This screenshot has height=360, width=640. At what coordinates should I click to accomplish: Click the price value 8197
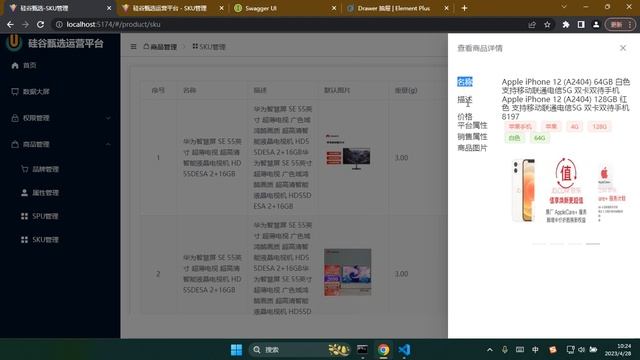point(510,117)
